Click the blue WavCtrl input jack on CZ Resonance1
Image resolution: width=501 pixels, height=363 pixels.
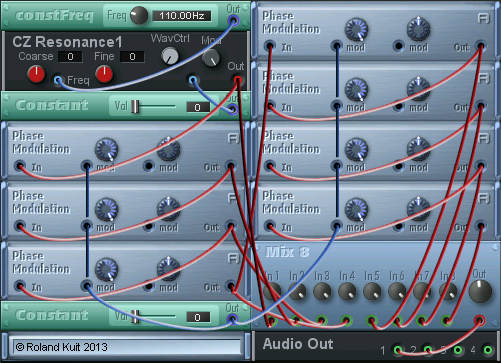[193, 80]
